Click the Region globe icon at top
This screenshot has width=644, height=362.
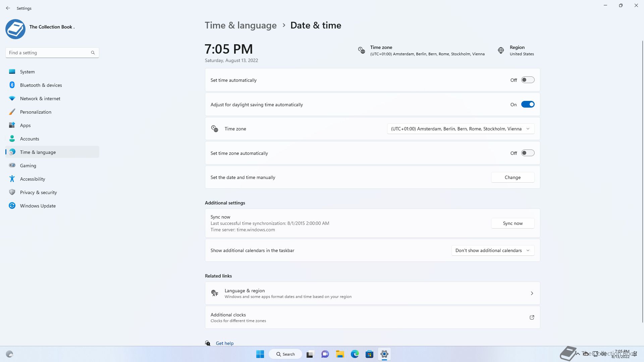pos(501,50)
